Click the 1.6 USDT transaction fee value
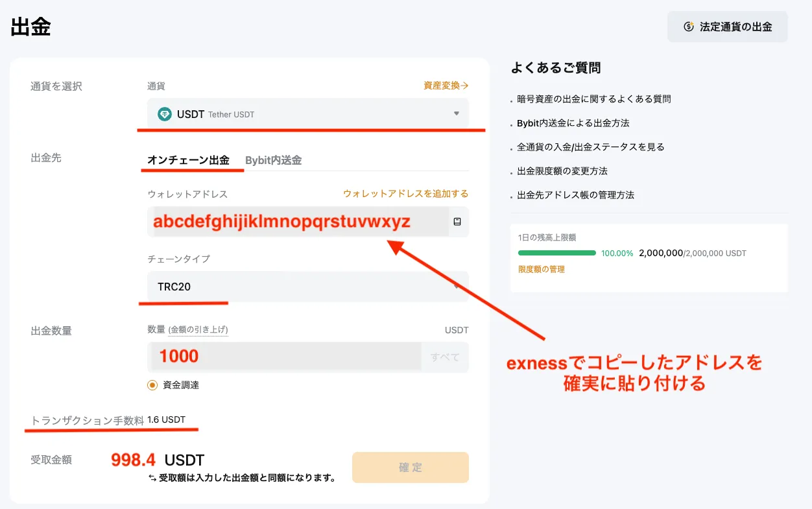812x509 pixels. (167, 420)
